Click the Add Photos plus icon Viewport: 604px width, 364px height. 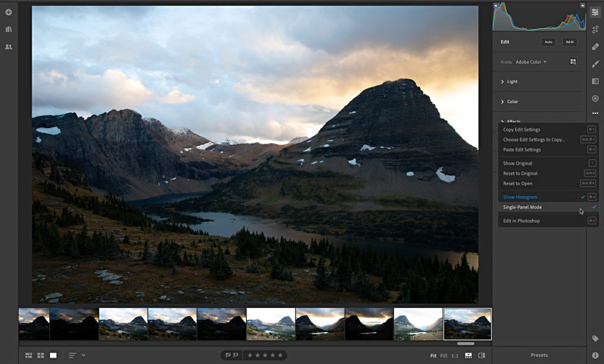click(8, 12)
